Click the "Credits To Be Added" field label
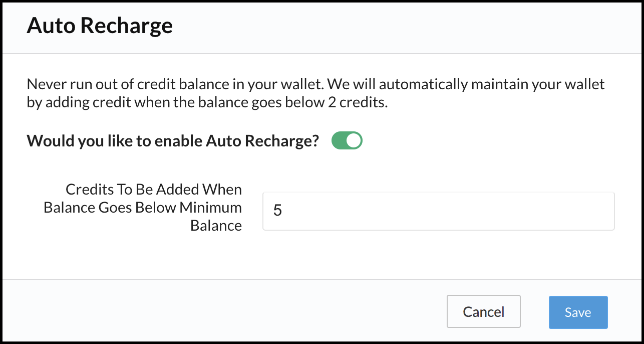 coord(154,190)
